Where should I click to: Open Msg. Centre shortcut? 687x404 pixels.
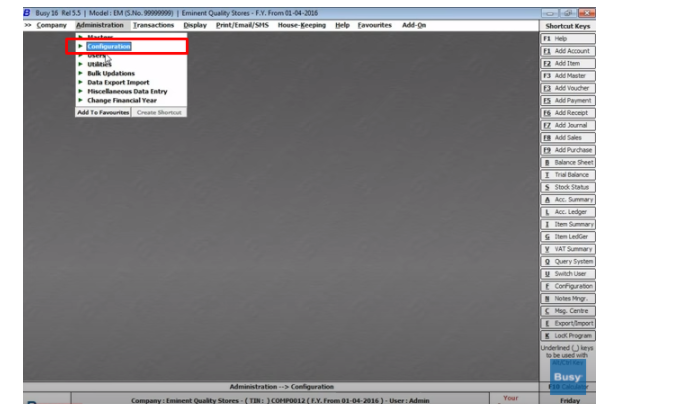click(x=568, y=311)
